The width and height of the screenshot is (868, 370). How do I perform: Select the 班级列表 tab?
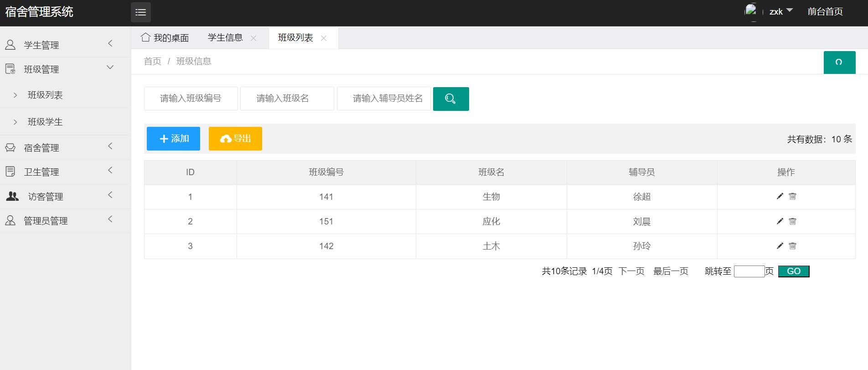coord(295,38)
